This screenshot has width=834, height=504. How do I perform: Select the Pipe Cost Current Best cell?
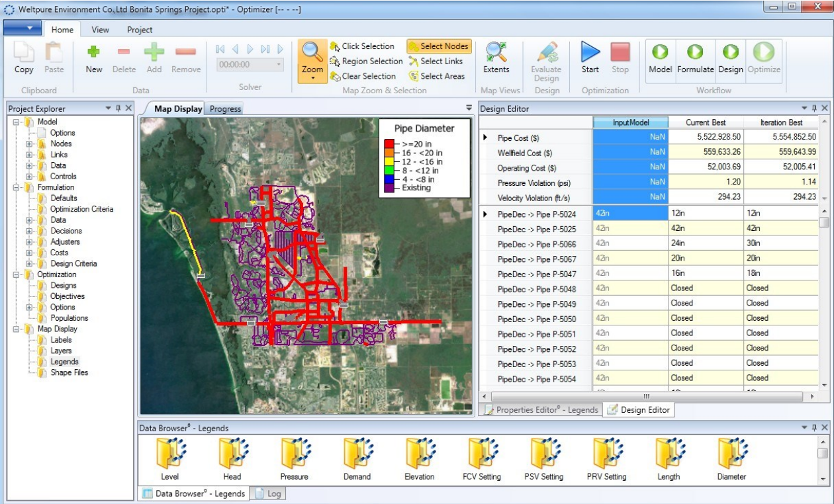[x=706, y=136]
